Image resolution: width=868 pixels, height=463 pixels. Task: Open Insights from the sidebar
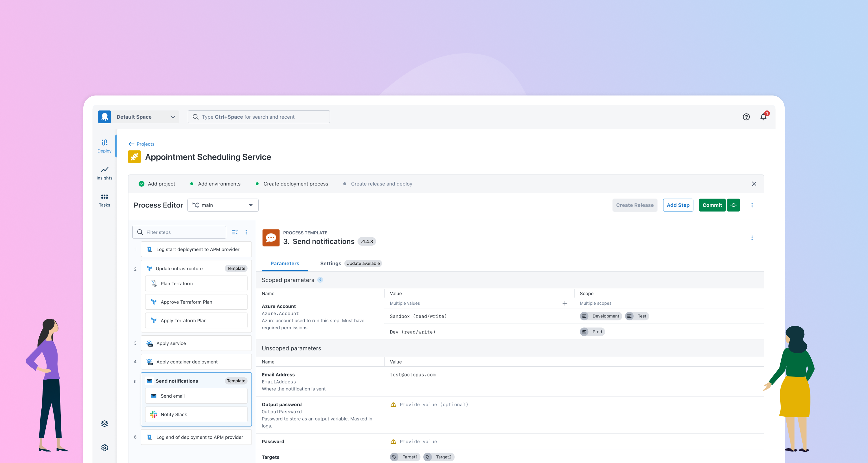point(104,173)
